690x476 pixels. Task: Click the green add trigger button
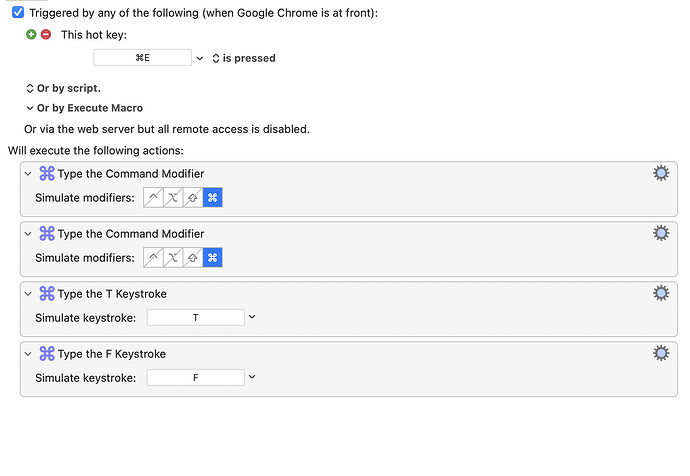tap(31, 34)
